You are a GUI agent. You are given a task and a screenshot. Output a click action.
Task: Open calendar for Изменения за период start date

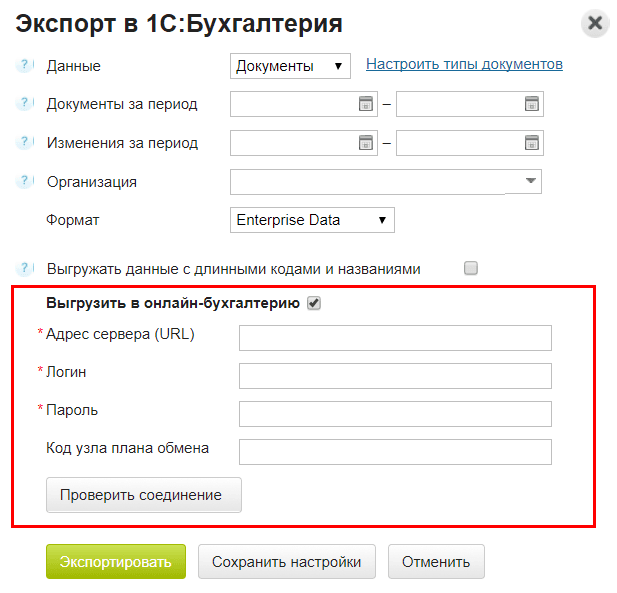tap(366, 143)
